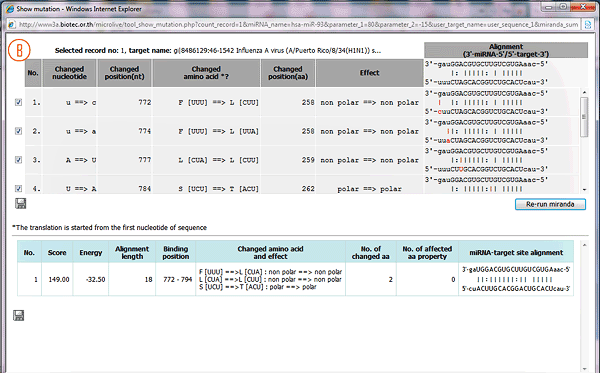Click position value 772 in row 1

point(145,103)
